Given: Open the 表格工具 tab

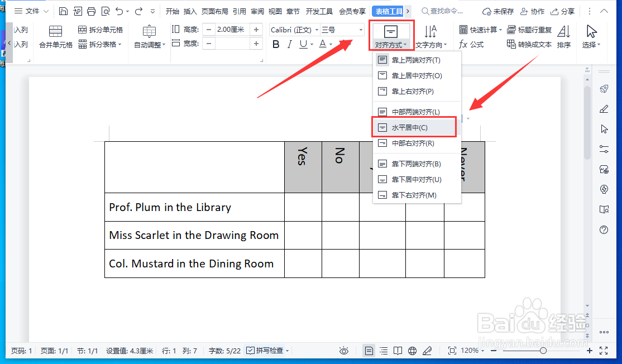Looking at the screenshot, I should tap(389, 12).
